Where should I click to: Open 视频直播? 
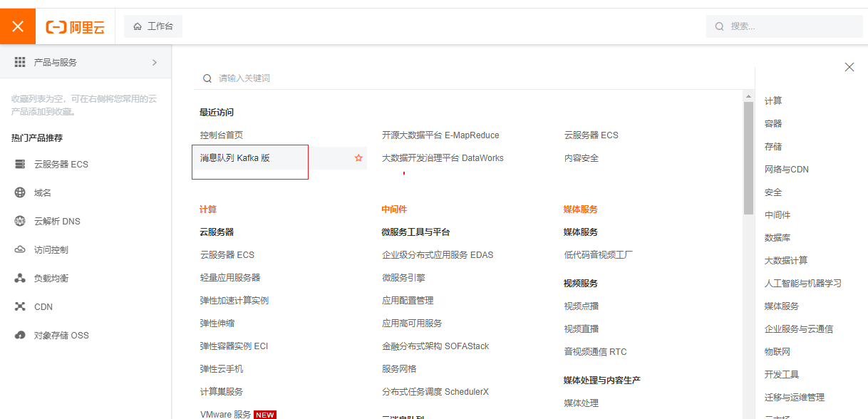coord(582,329)
